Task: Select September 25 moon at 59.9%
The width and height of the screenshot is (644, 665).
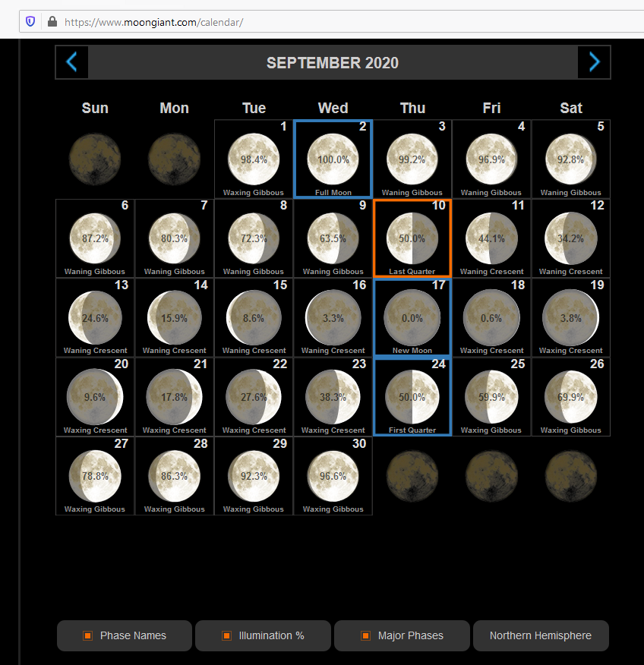Action: [x=491, y=397]
